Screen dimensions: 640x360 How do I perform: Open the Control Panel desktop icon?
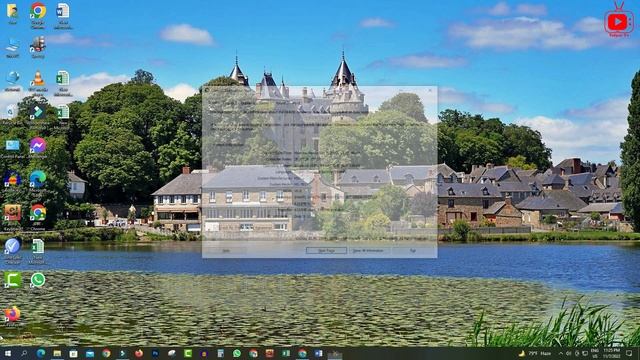tap(13, 149)
